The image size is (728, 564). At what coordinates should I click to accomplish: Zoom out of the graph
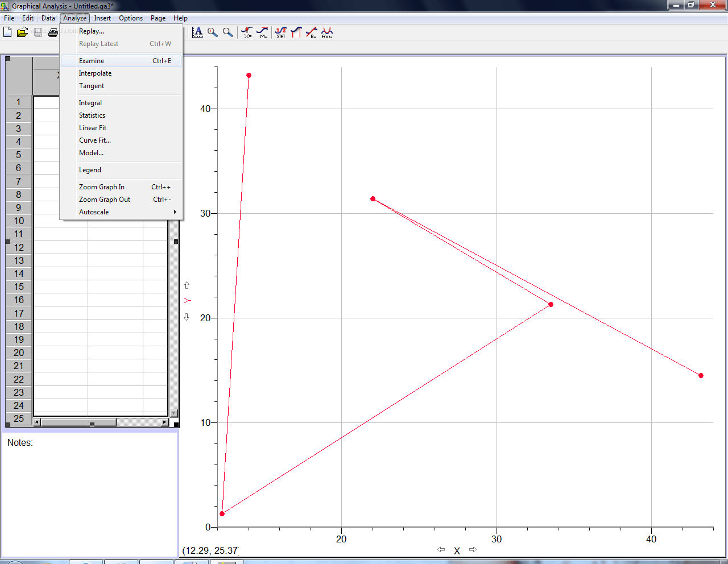(x=228, y=32)
